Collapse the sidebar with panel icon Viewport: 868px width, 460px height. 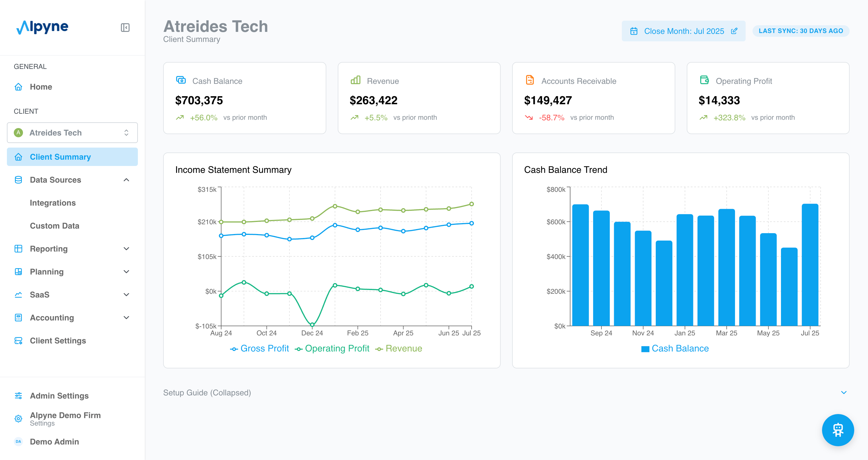[x=125, y=27]
